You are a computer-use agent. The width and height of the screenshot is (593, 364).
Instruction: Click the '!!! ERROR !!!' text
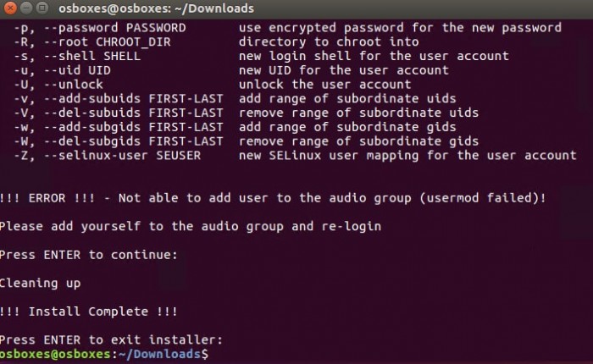click(47, 198)
